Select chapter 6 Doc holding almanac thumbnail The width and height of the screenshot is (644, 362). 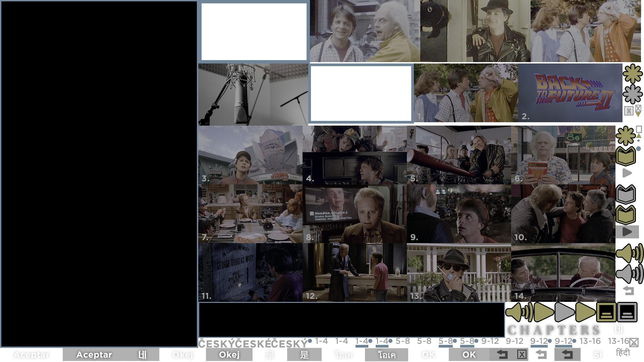pyautogui.click(x=563, y=155)
